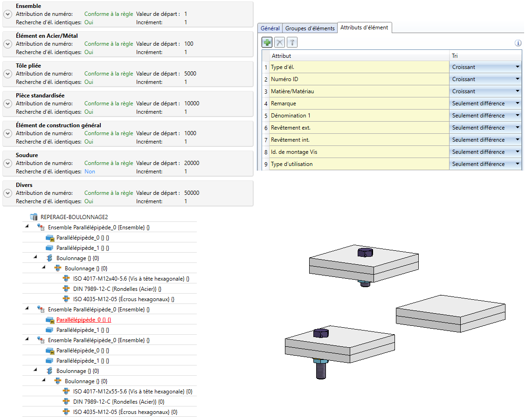The width and height of the screenshot is (526, 420).
Task: Click the plate assembly without a bolt in 3D view
Action: pyautogui.click(x=450, y=313)
